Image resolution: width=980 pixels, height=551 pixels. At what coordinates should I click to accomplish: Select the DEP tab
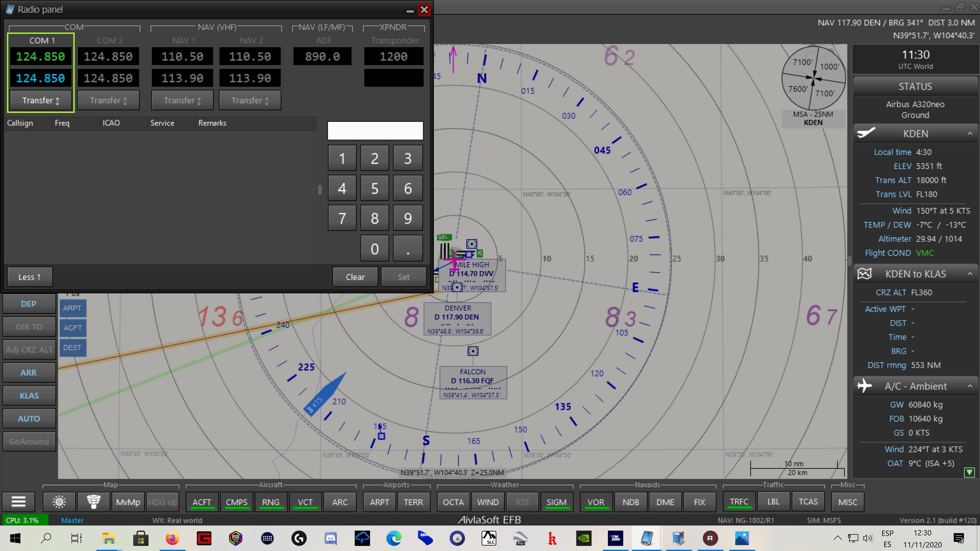pos(29,304)
